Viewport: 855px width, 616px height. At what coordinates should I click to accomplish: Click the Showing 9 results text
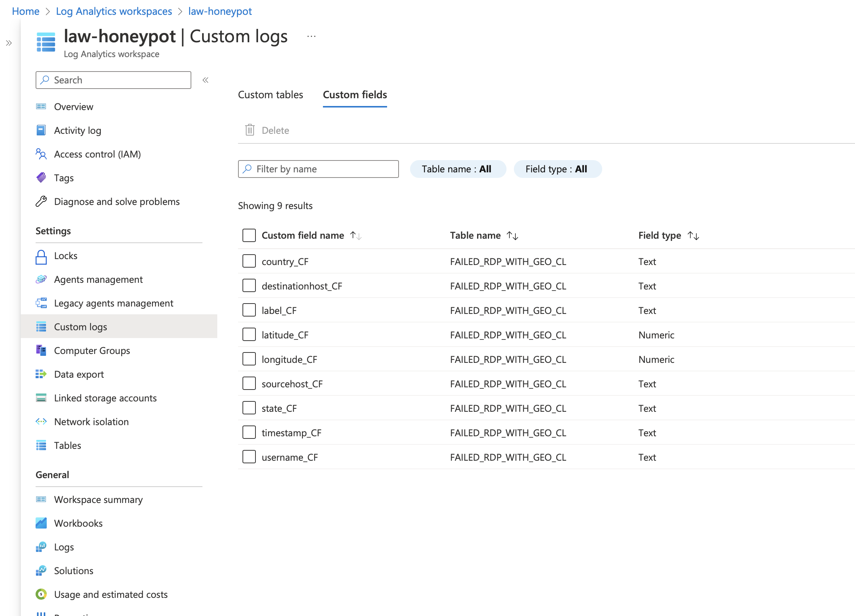pos(275,206)
